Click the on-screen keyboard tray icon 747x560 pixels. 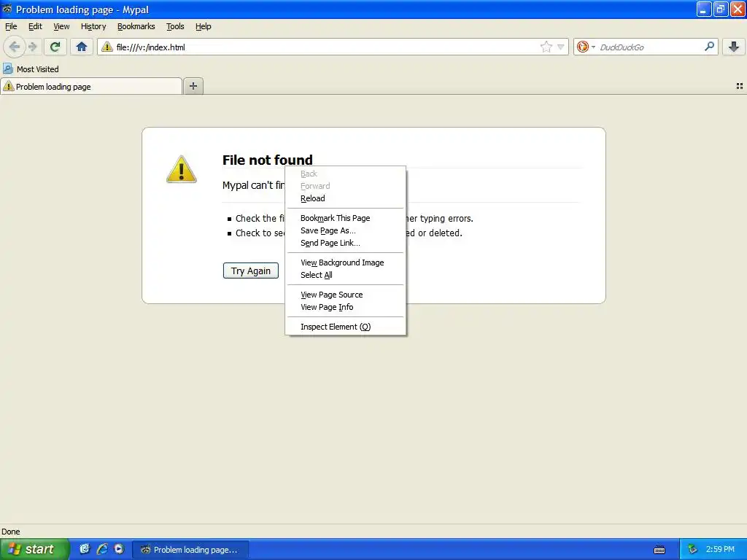(x=659, y=550)
